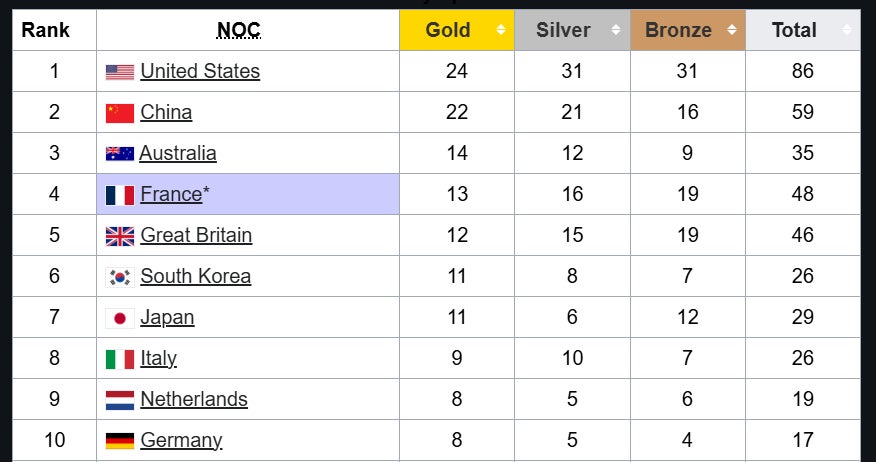Click the France flag icon
This screenshot has height=462, width=876.
coord(119,195)
